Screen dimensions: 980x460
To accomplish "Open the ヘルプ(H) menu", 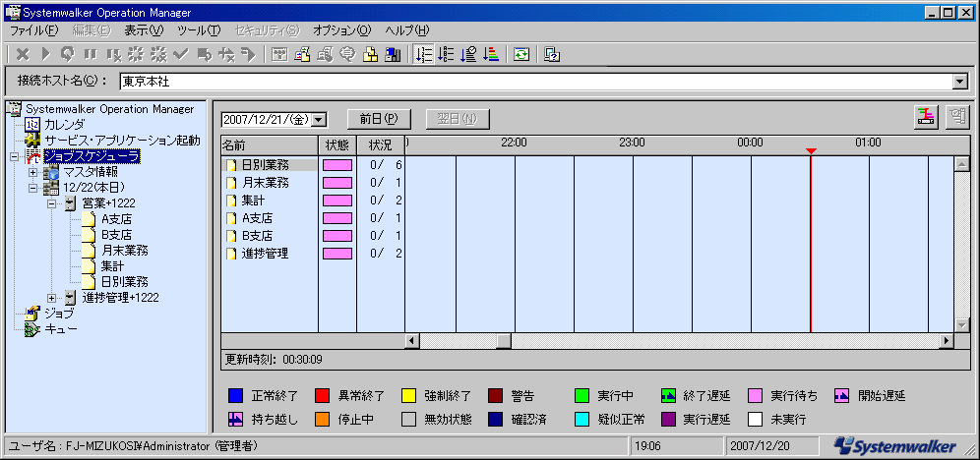I will point(407,29).
